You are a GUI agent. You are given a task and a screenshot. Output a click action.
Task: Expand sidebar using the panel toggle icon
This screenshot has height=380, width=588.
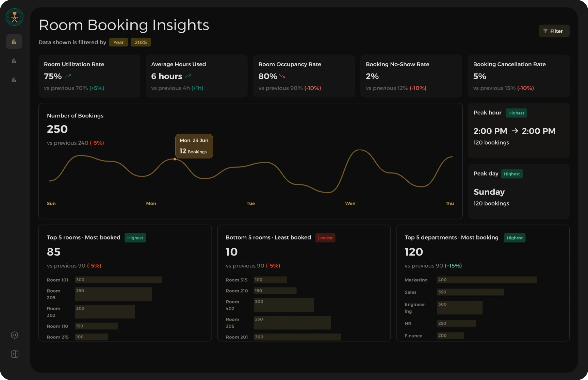15,354
